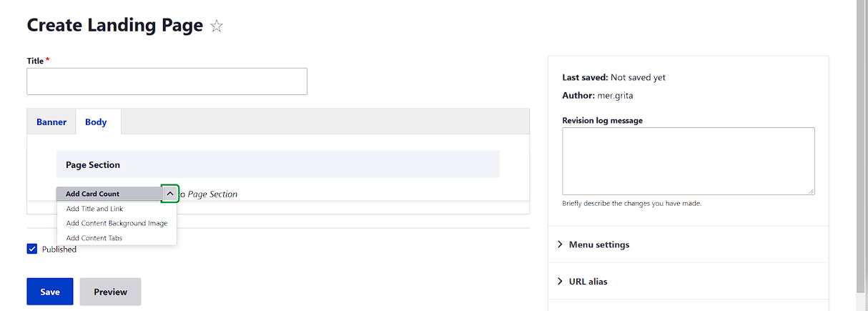Click the vertical page scrollbar
868x311 pixels.
pyautogui.click(x=862, y=147)
